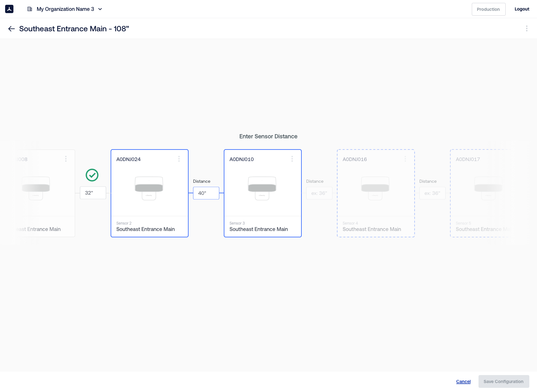Select the Sensor 2 device image

click(x=149, y=188)
